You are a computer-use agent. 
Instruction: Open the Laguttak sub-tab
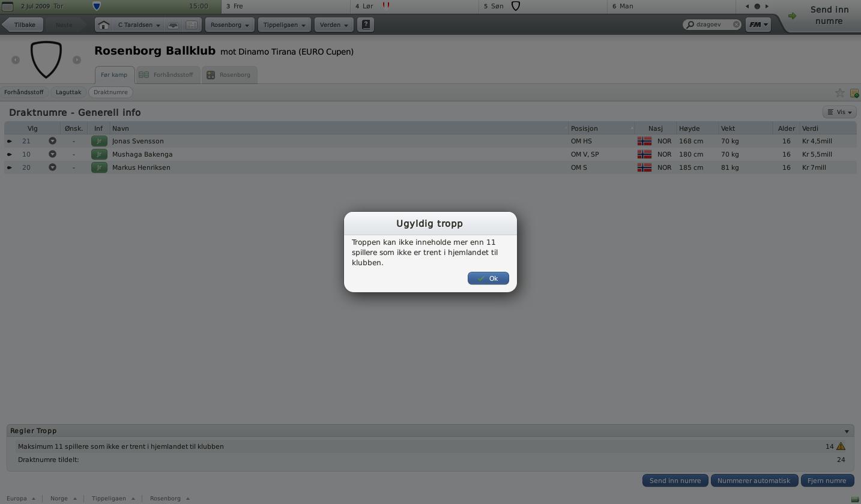click(68, 92)
